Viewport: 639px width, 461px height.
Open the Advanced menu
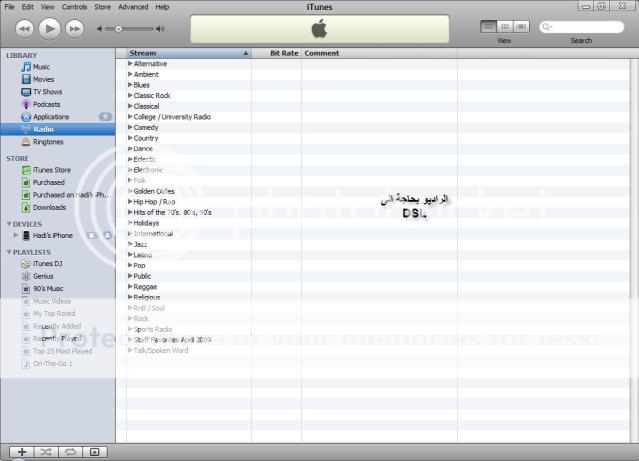(x=133, y=7)
